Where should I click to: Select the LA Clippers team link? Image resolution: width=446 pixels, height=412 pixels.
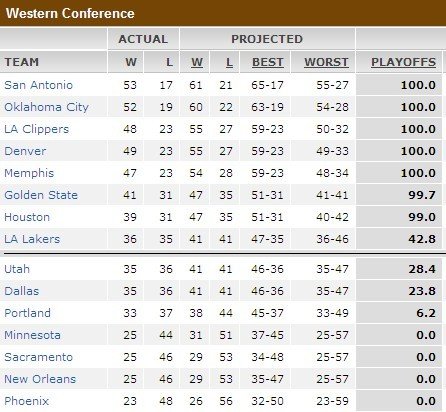pos(37,129)
